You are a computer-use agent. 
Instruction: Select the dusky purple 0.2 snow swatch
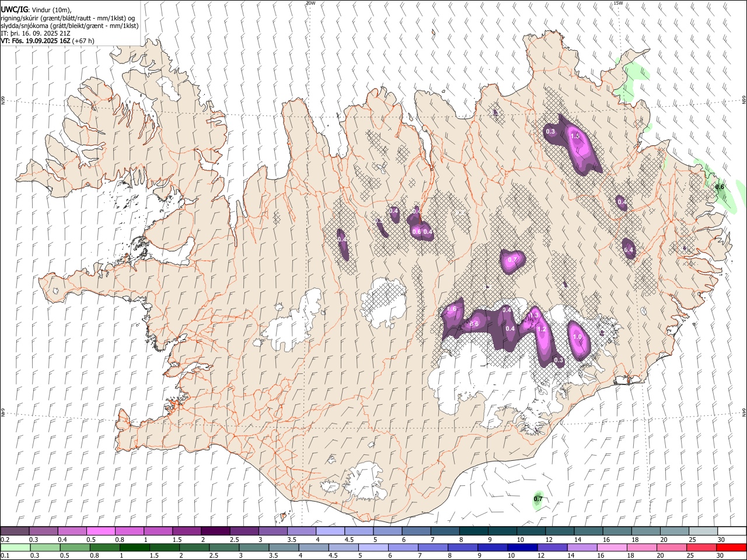[15, 531]
